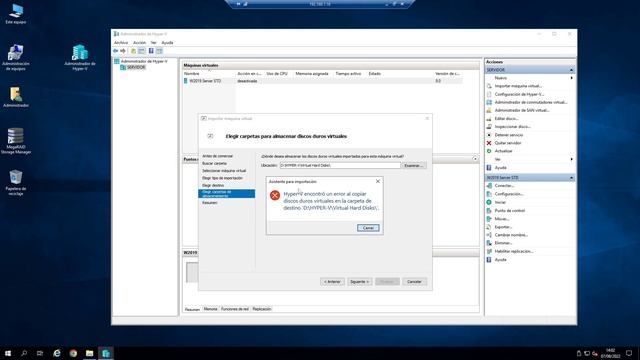Open the Archivo menu

[121, 42]
